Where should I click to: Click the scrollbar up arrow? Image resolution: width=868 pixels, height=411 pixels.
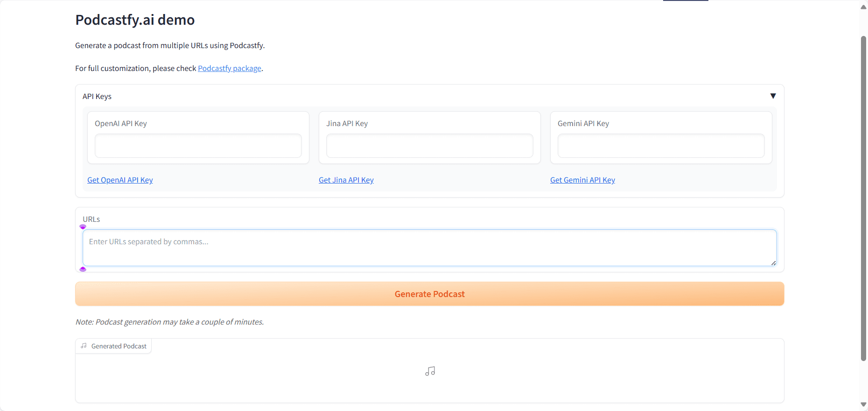tap(863, 7)
